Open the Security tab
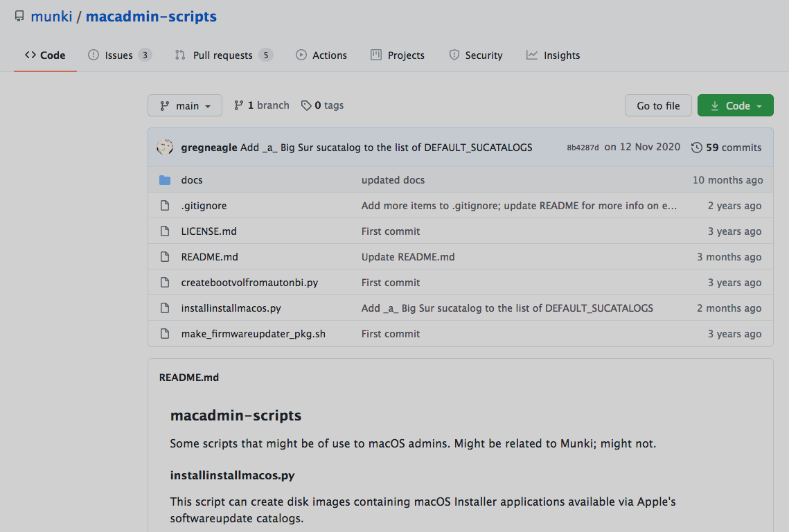 [x=476, y=55]
